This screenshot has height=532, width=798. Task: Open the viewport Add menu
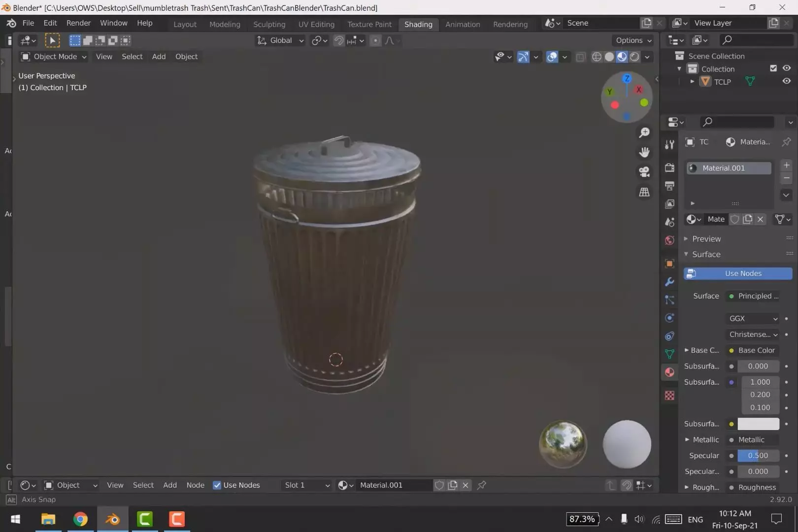point(159,57)
